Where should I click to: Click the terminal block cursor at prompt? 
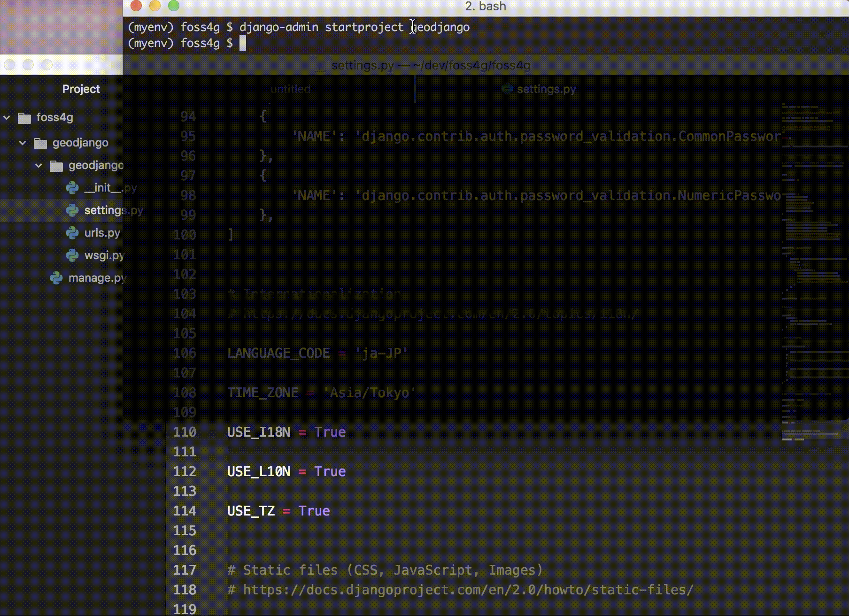click(243, 43)
